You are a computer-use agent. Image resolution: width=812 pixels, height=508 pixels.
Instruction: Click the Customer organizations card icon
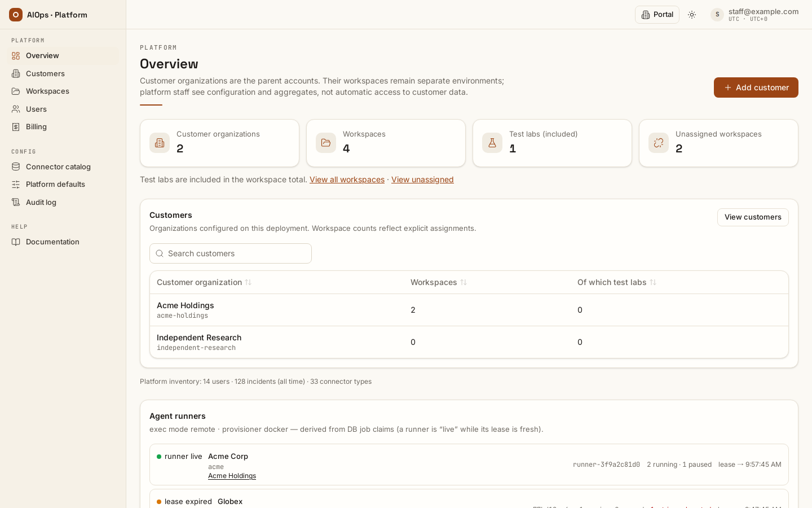point(160,143)
